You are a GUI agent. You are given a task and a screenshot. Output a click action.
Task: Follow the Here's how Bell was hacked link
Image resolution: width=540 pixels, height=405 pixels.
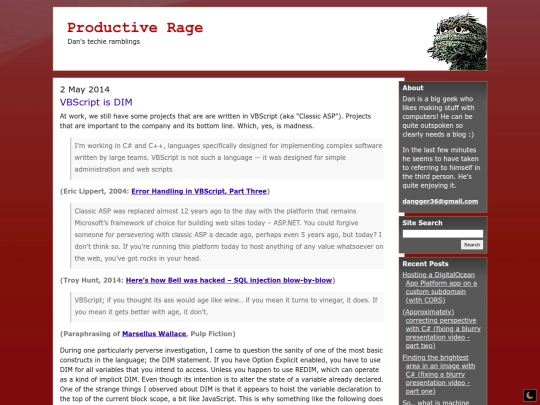(229, 280)
